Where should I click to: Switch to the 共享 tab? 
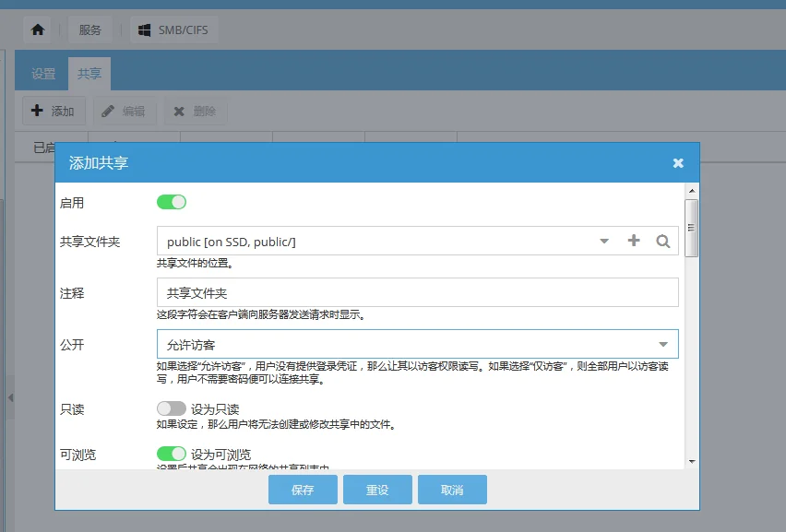pos(89,74)
